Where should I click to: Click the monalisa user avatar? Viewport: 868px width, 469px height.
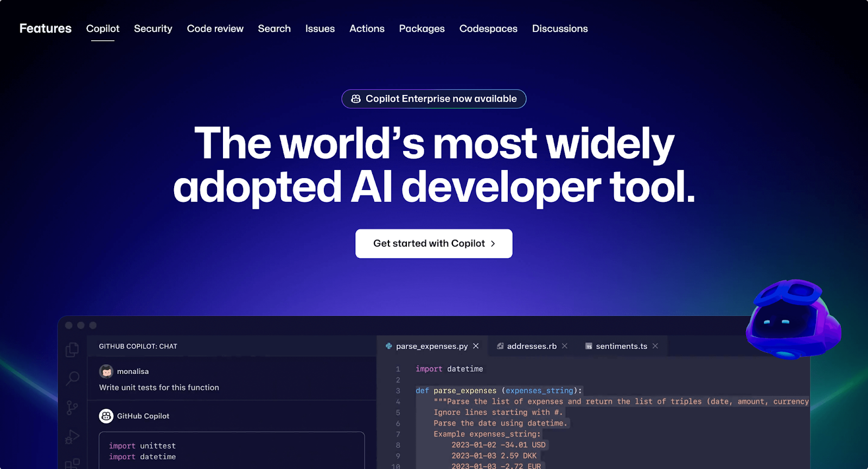click(x=106, y=371)
